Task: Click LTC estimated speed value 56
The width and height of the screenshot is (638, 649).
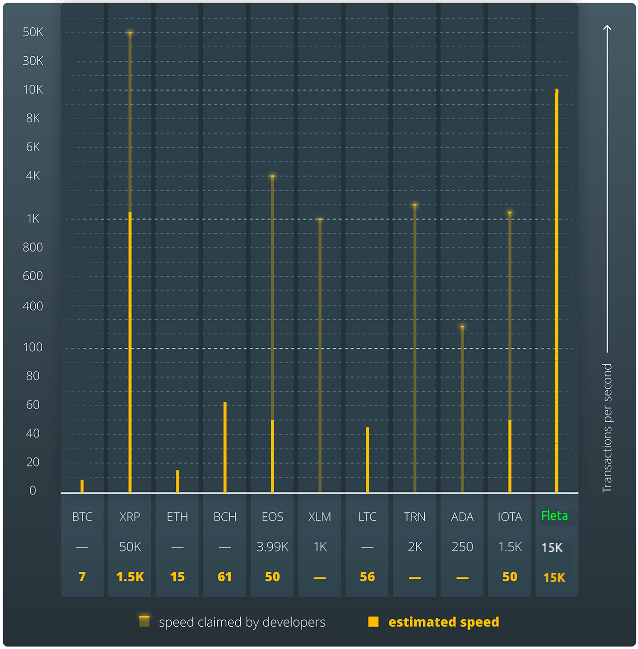Action: pyautogui.click(x=367, y=577)
